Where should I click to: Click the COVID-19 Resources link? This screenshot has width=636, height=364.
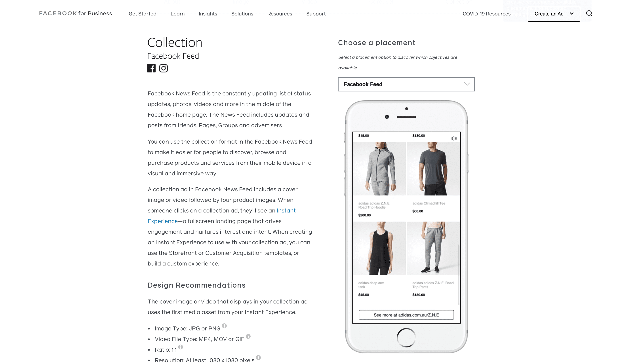pos(487,13)
